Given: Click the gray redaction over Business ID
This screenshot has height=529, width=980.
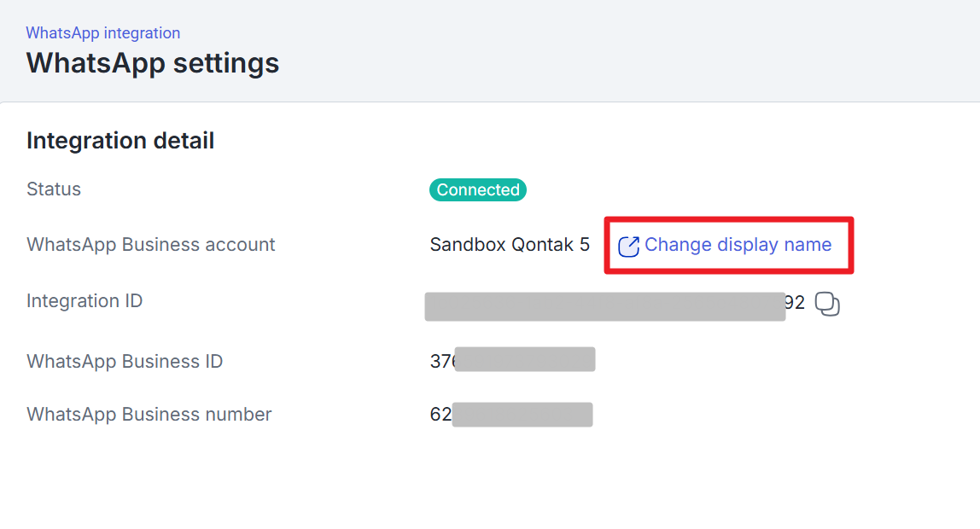Looking at the screenshot, I should pyautogui.click(x=525, y=359).
